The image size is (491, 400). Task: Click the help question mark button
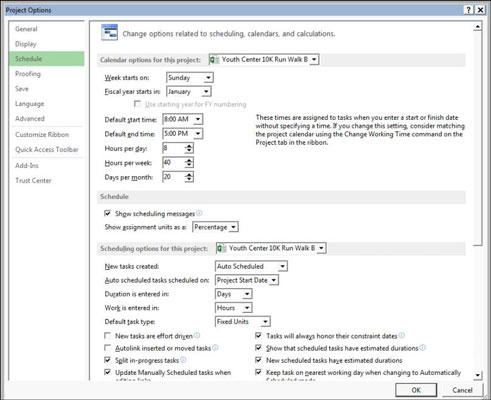(x=469, y=10)
